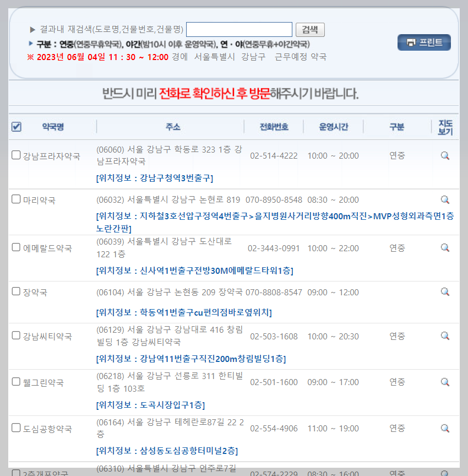Click the 검색 search button
The image size is (468, 476).
[x=310, y=30]
